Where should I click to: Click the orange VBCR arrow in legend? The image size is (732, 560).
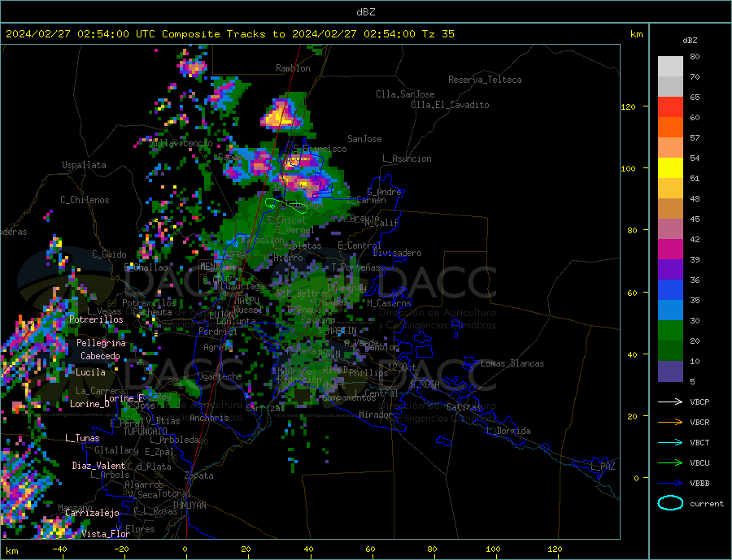[670, 422]
